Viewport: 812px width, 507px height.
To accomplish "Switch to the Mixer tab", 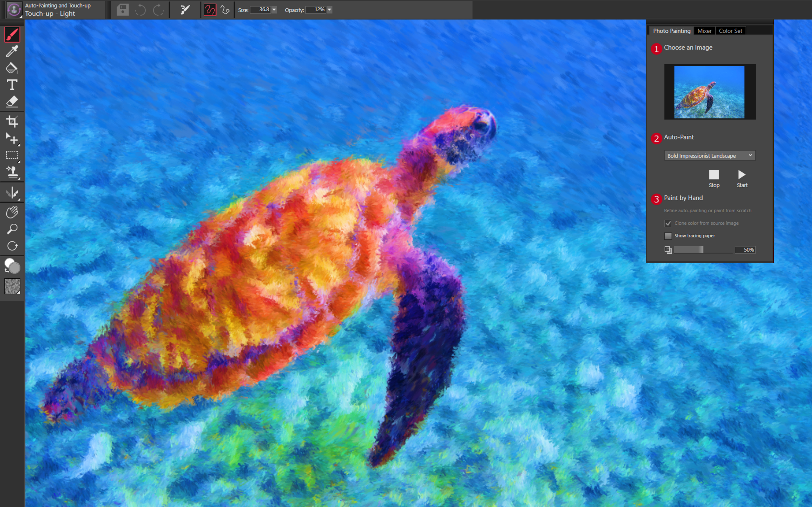I will point(704,31).
